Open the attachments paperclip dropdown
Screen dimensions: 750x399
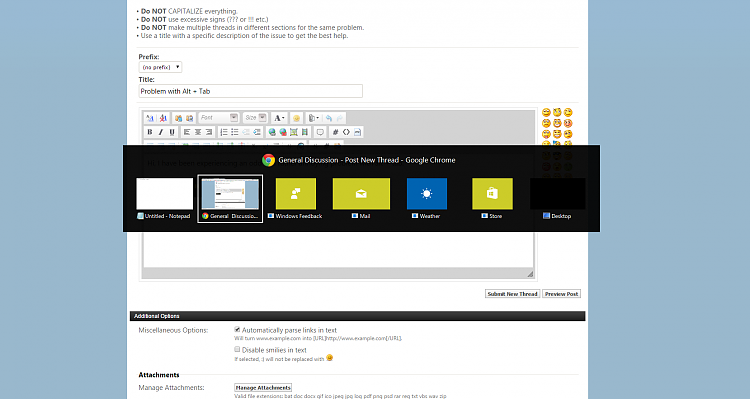pos(314,118)
